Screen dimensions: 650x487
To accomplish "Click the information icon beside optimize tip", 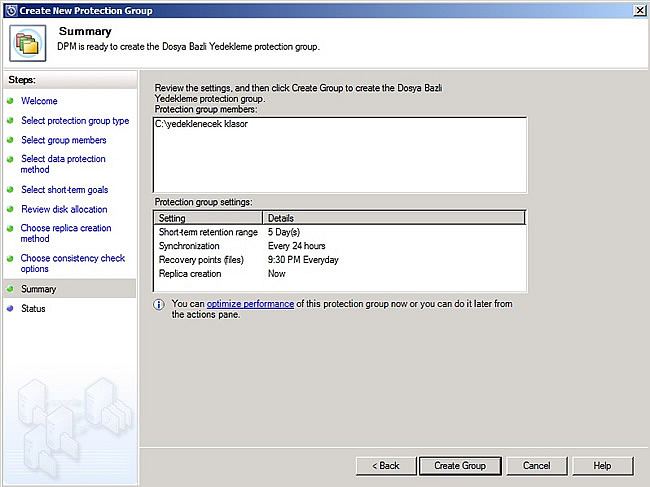I will point(160,304).
